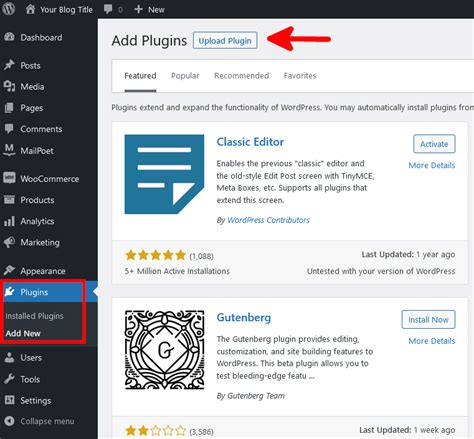Open More Details for Classic Editor
Screen dimensions: 474x439
pyautogui.click(x=432, y=165)
